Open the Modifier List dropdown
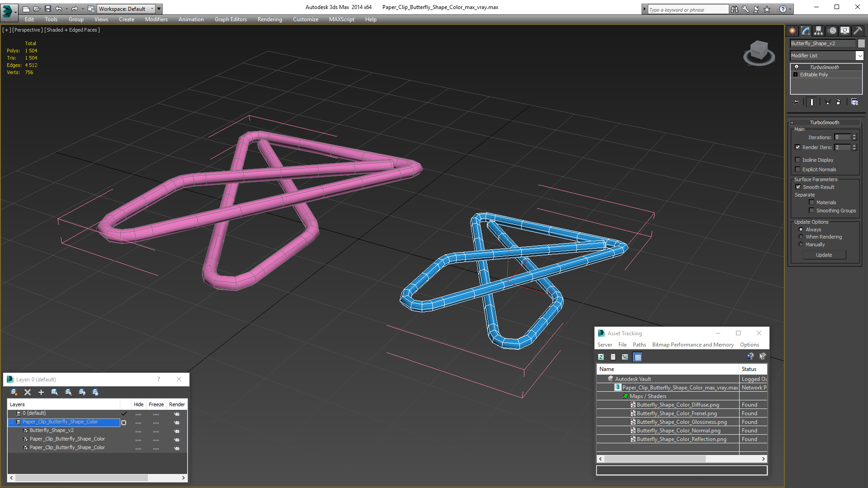 859,56
